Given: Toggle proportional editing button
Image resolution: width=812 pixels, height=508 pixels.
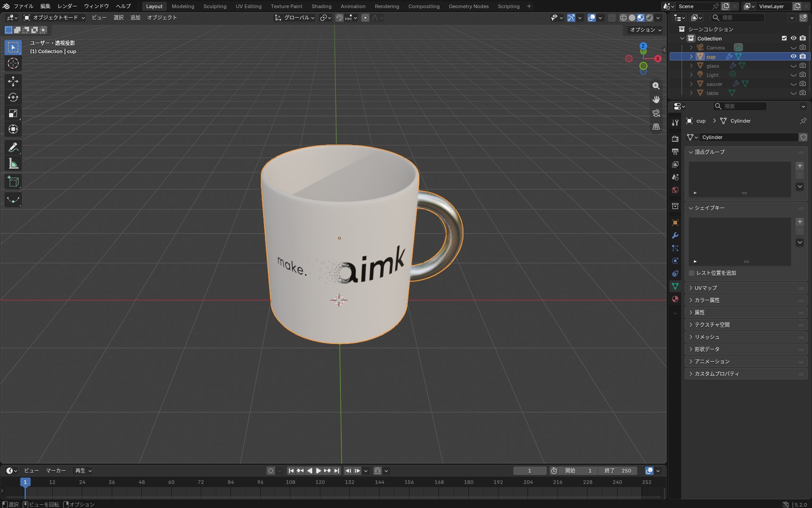Looking at the screenshot, I should [365, 17].
